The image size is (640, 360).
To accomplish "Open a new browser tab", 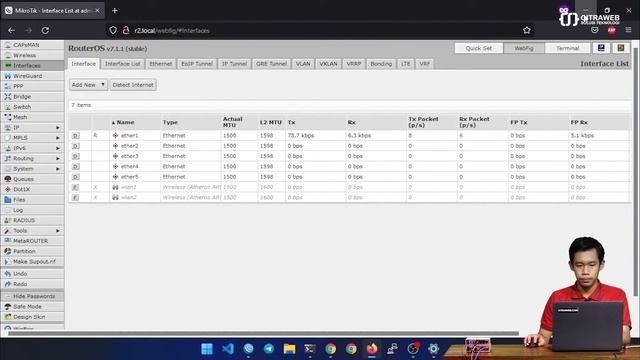I will (115, 11).
